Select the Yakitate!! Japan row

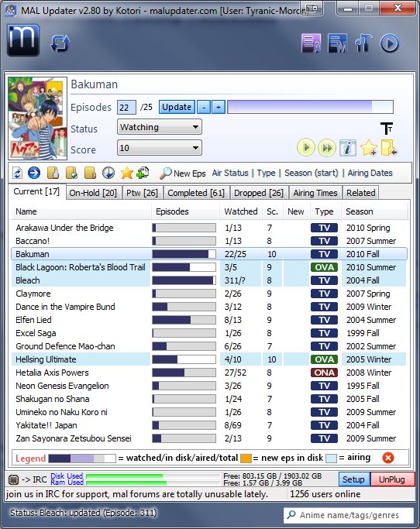pos(209,425)
